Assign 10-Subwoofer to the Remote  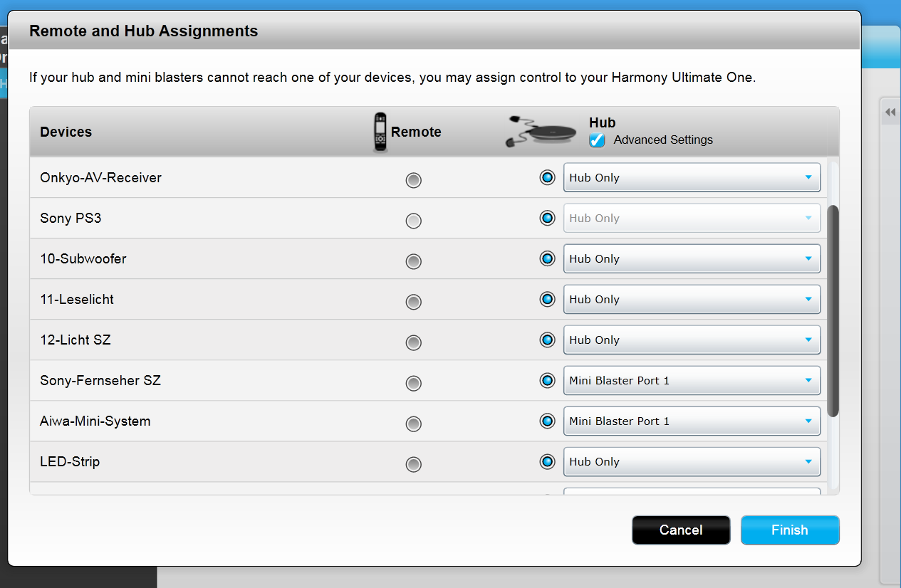coord(413,261)
